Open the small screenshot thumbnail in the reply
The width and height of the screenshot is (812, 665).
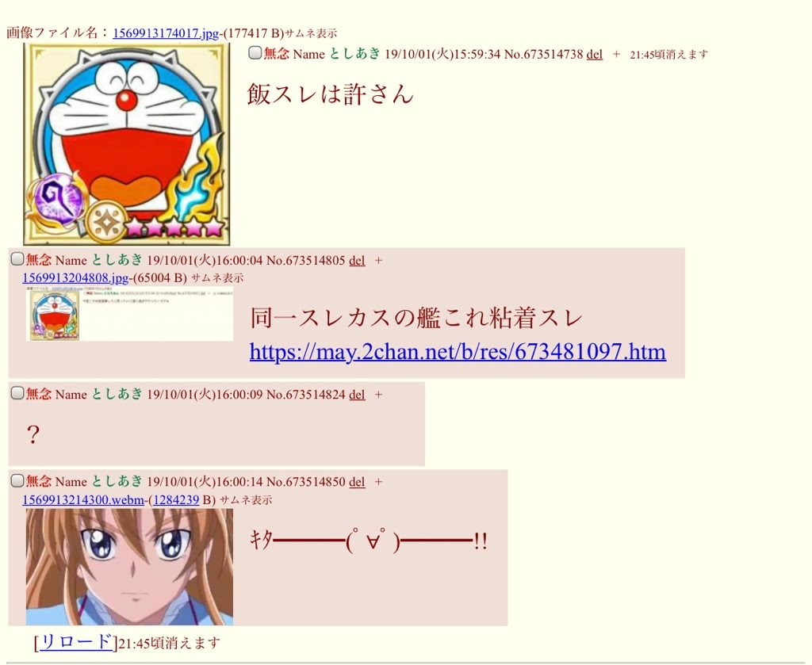click(x=129, y=314)
